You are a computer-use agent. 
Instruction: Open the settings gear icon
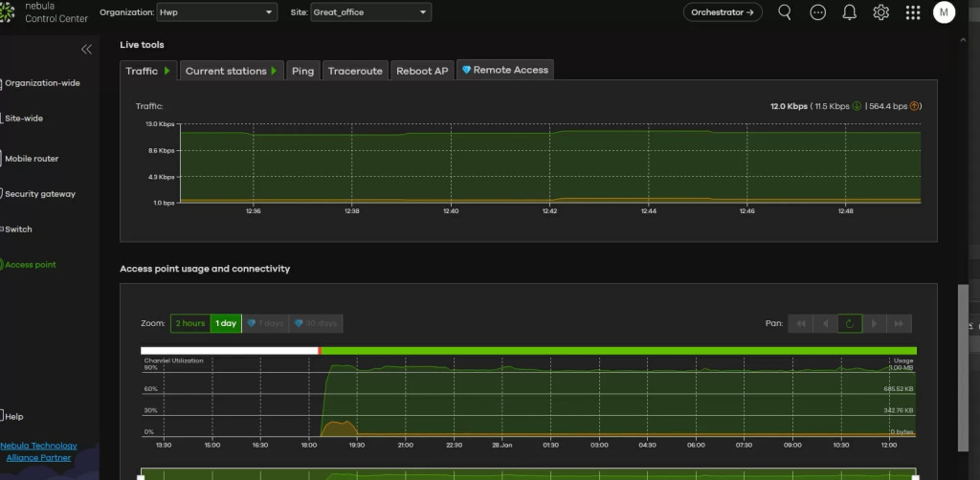(x=880, y=12)
